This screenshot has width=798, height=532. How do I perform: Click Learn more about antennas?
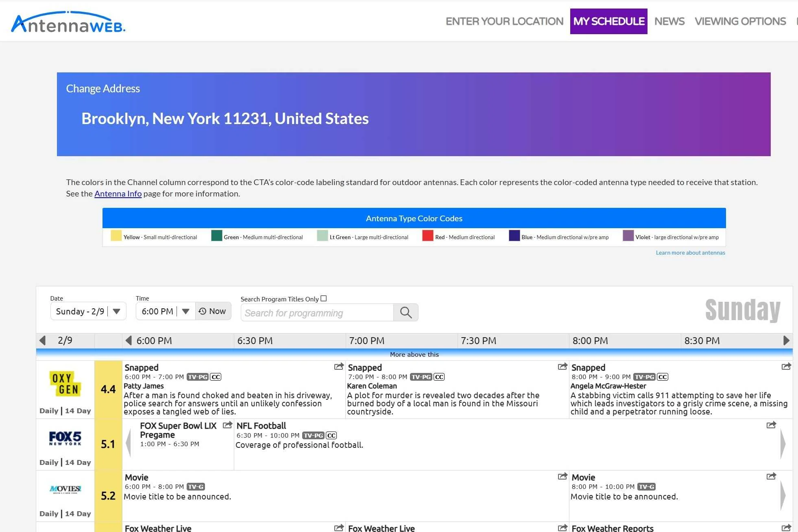[690, 253]
